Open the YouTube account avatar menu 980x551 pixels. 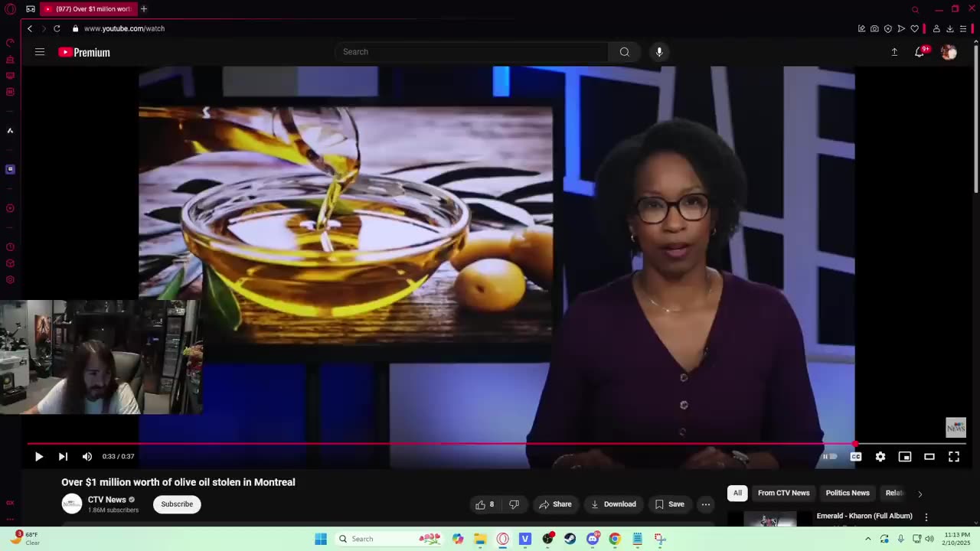click(x=949, y=52)
